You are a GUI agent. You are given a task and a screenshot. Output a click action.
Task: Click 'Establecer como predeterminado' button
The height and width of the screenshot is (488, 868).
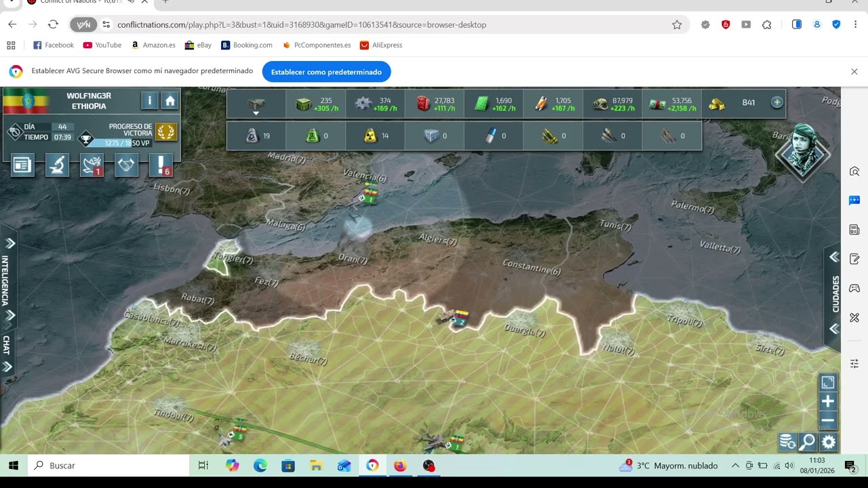click(x=327, y=72)
